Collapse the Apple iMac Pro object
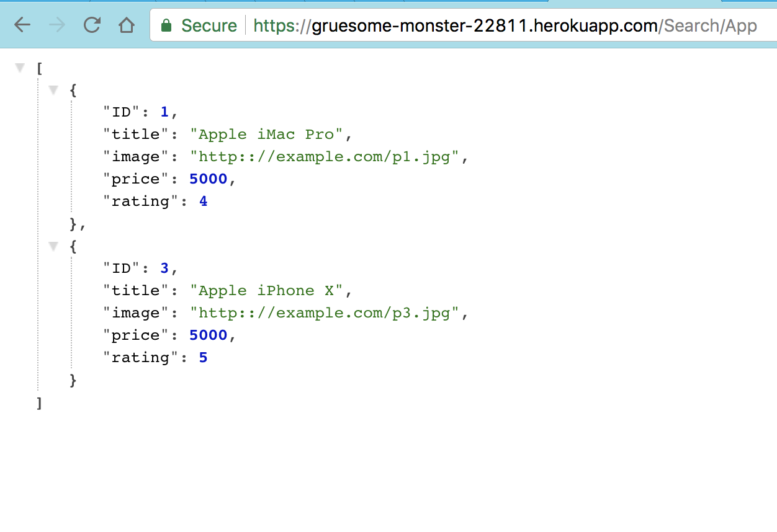The height and width of the screenshot is (532, 777). click(x=53, y=90)
